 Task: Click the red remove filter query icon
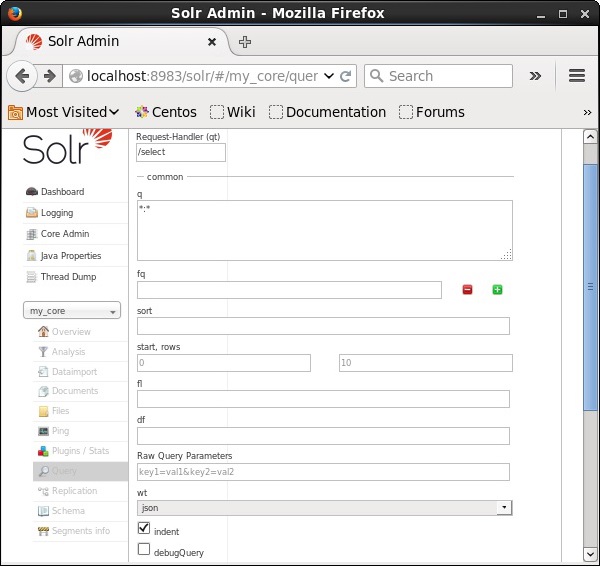(x=467, y=290)
